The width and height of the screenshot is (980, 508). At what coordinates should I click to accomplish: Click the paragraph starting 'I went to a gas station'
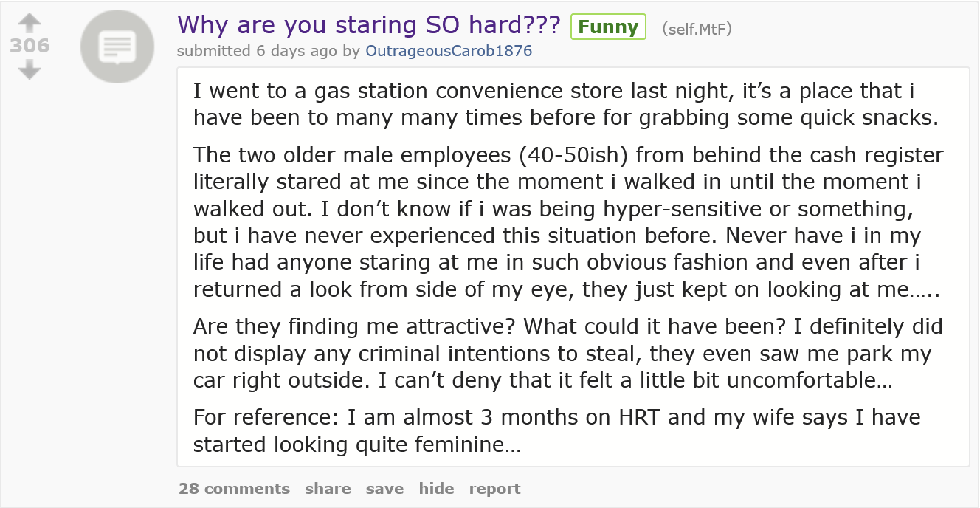coord(565,105)
